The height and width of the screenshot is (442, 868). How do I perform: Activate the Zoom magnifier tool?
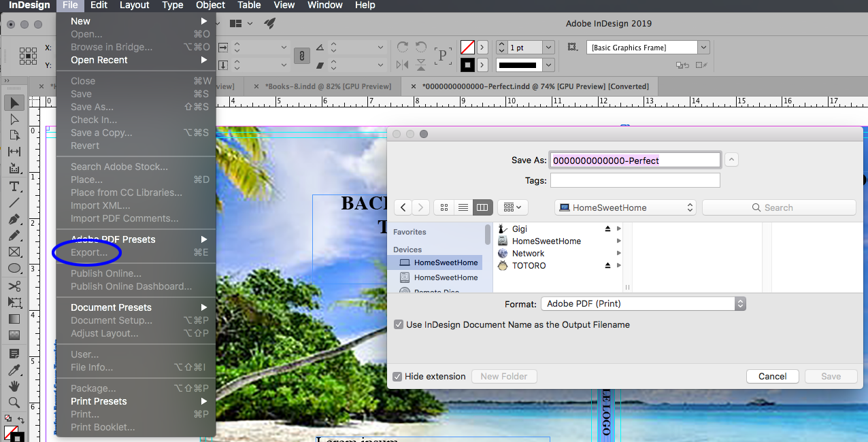[x=14, y=402]
